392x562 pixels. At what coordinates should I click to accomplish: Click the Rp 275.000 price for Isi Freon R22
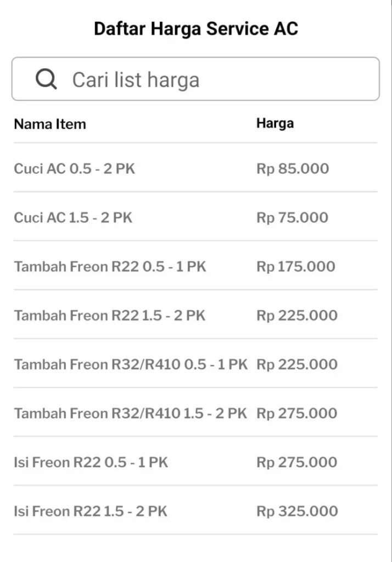coord(296,462)
